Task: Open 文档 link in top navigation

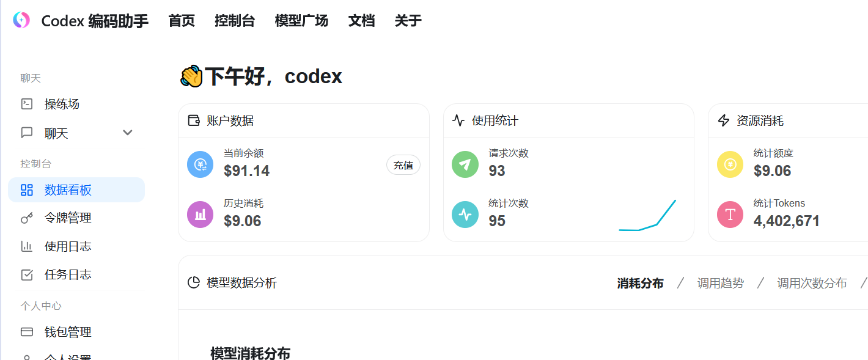Action: coord(361,21)
